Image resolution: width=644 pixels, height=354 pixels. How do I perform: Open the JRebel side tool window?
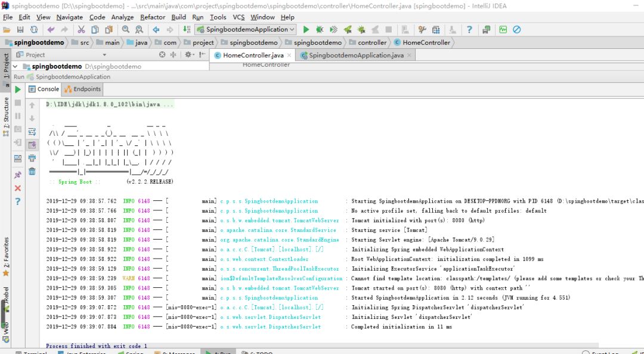(x=6, y=300)
